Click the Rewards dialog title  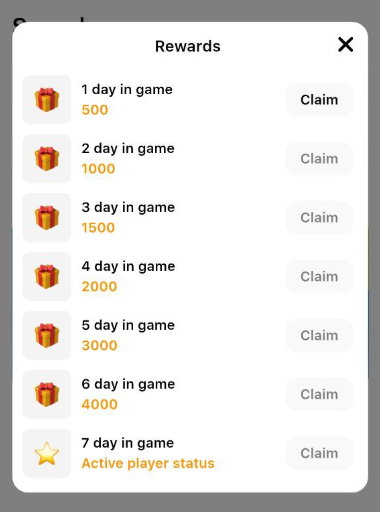(188, 46)
